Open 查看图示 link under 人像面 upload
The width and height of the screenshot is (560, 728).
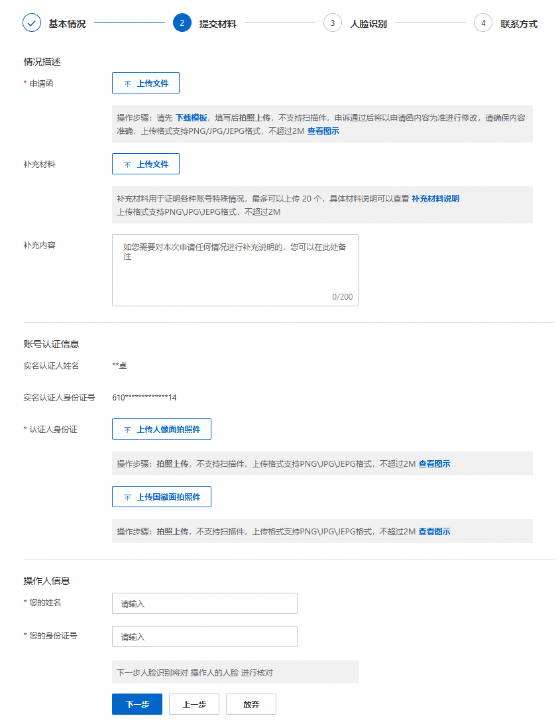click(434, 464)
